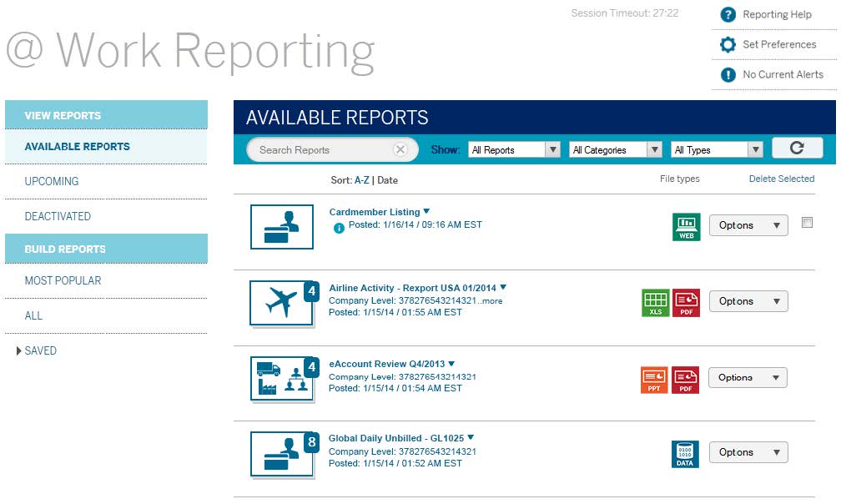Click the PPT icon for eAccount Review
Screen dimensions: 841x504
coord(654,378)
